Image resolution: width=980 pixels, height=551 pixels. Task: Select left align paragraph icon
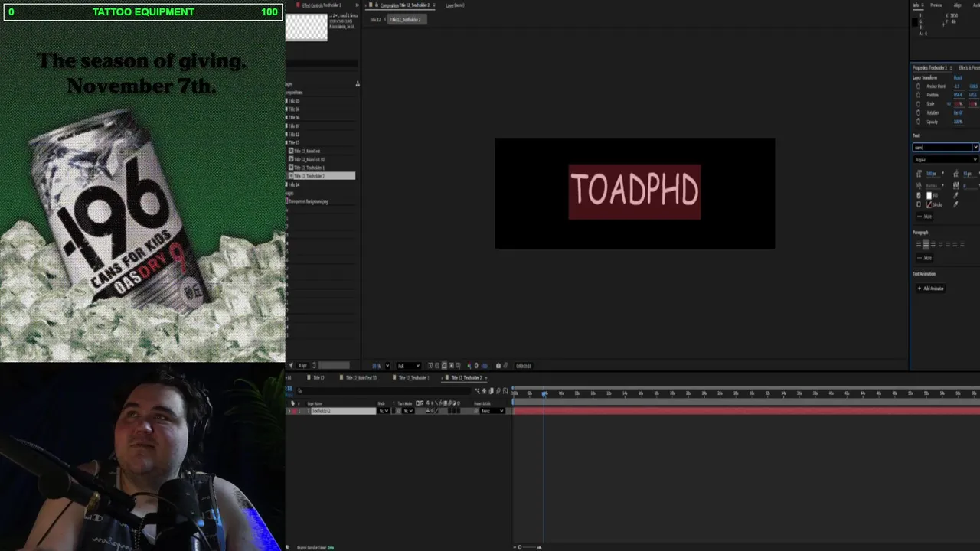919,244
